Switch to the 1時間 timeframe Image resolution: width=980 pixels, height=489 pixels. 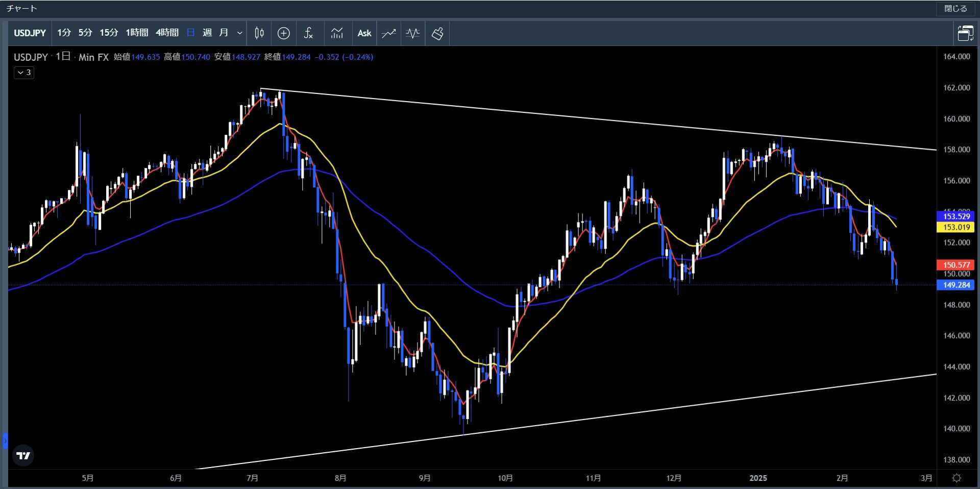point(137,33)
